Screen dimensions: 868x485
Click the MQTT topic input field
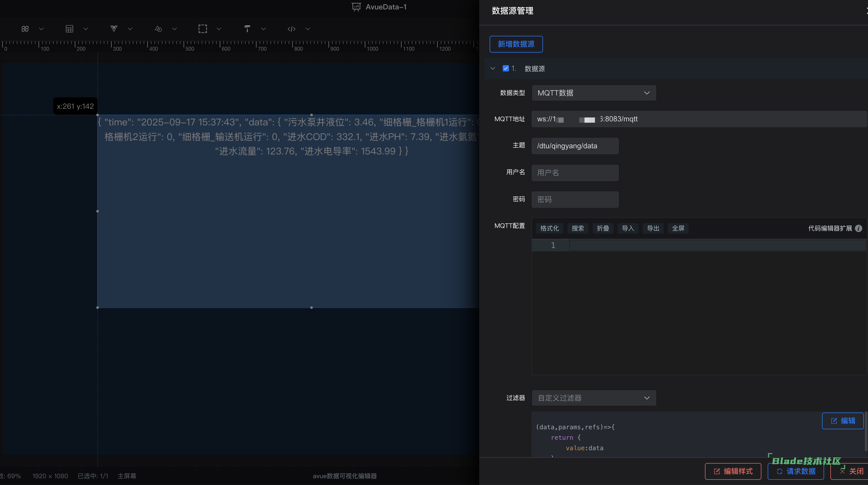pyautogui.click(x=575, y=146)
